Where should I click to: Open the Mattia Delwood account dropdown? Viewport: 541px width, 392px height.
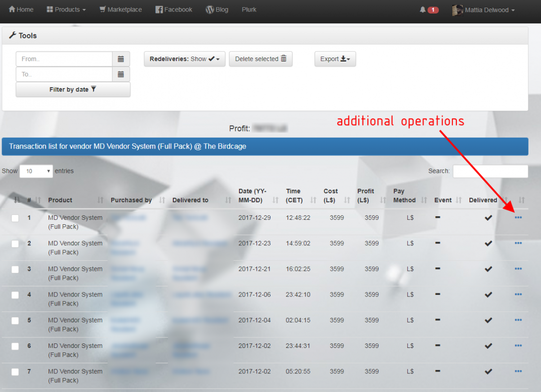(482, 10)
